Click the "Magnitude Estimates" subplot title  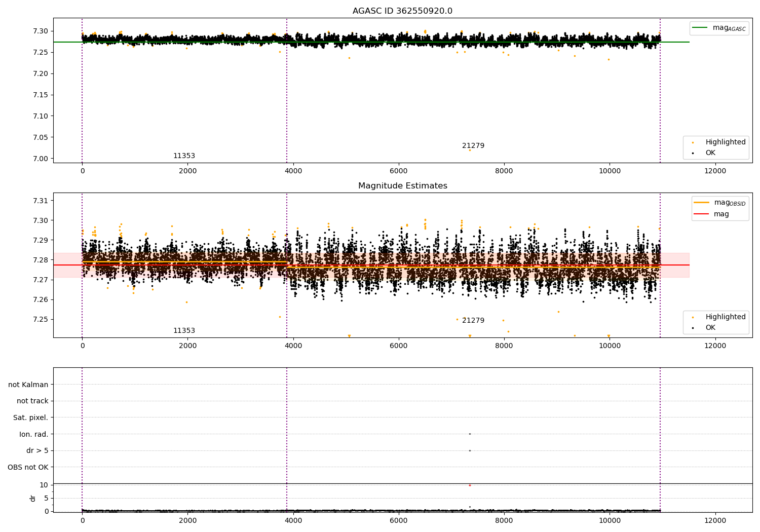[x=402, y=186]
